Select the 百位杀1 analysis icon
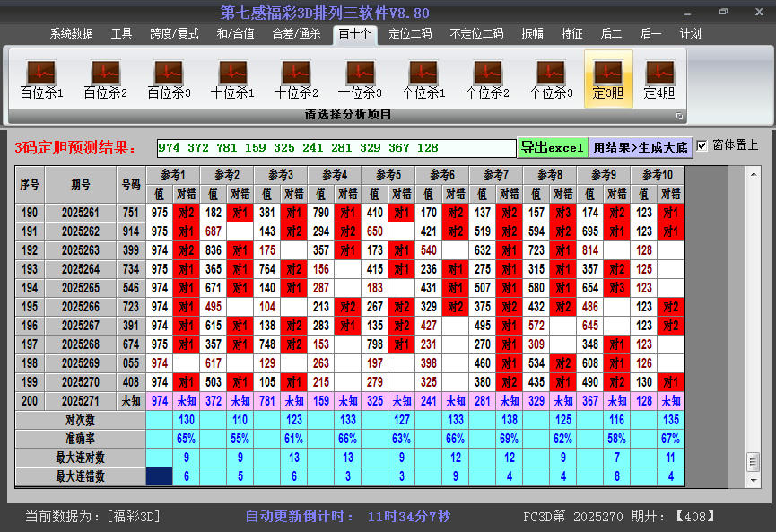 (39, 76)
